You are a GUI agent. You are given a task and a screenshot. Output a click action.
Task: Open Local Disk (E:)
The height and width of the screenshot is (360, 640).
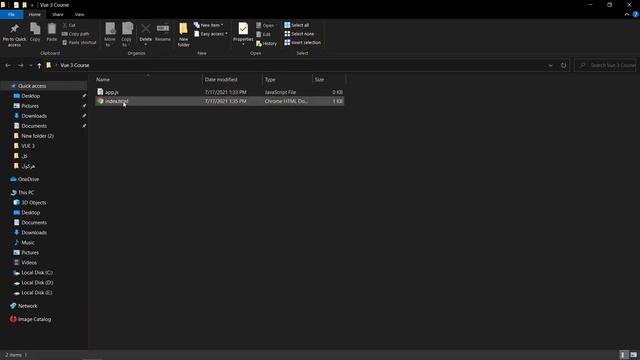click(37, 293)
